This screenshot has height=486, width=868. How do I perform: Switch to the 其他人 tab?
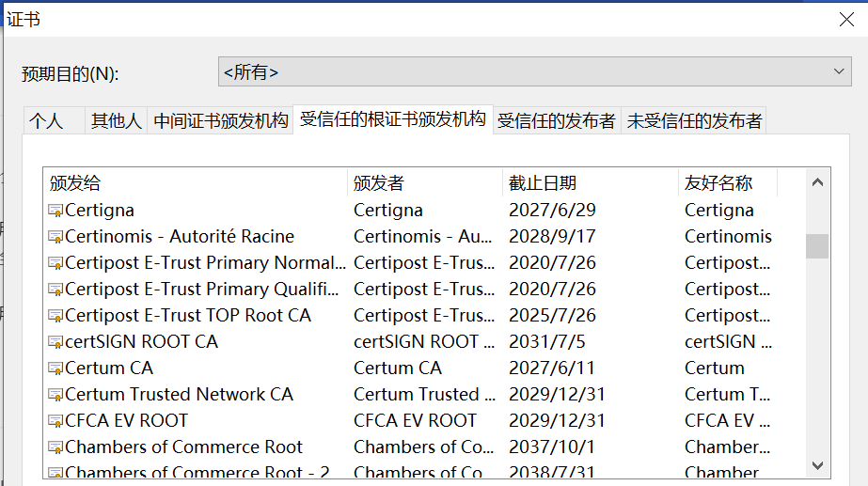[117, 120]
